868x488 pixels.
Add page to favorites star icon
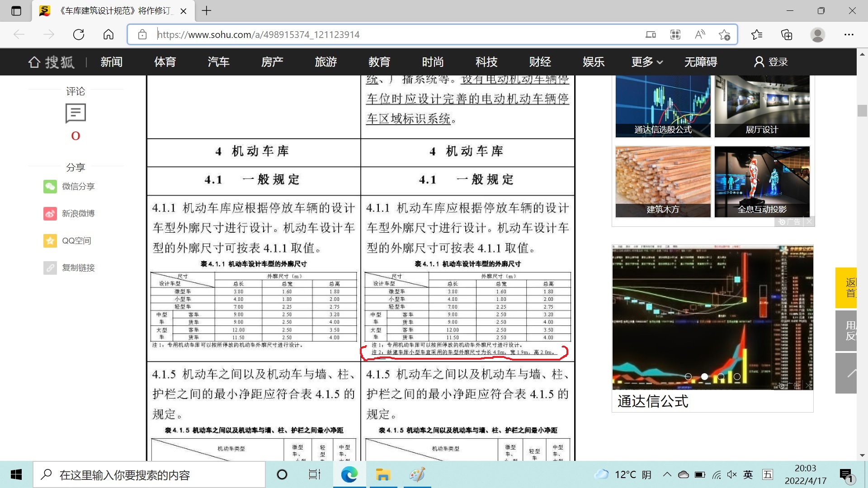[724, 35]
